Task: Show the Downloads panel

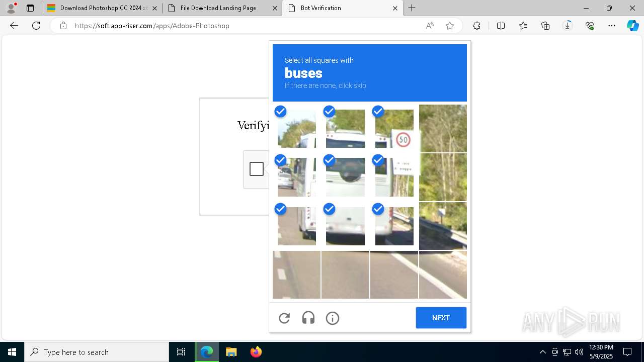Action: click(568, 26)
